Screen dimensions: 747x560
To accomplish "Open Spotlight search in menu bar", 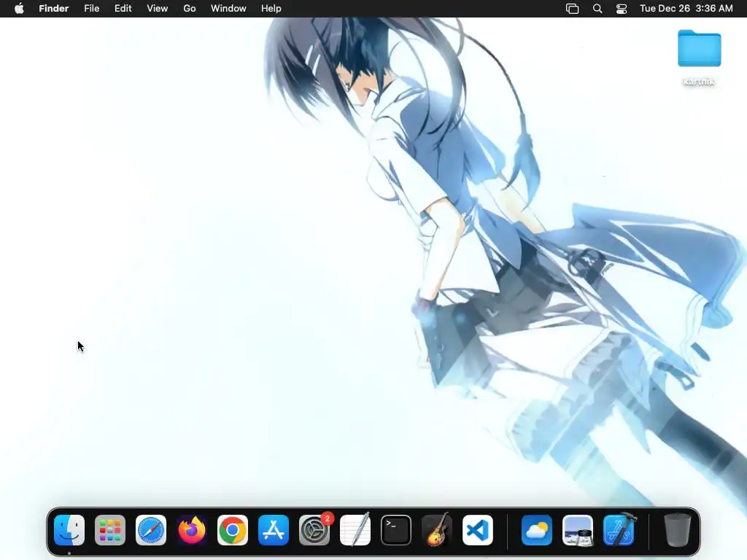I will 597,9.
